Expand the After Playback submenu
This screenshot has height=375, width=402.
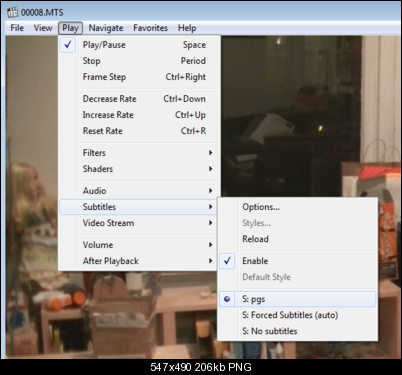tap(140, 261)
